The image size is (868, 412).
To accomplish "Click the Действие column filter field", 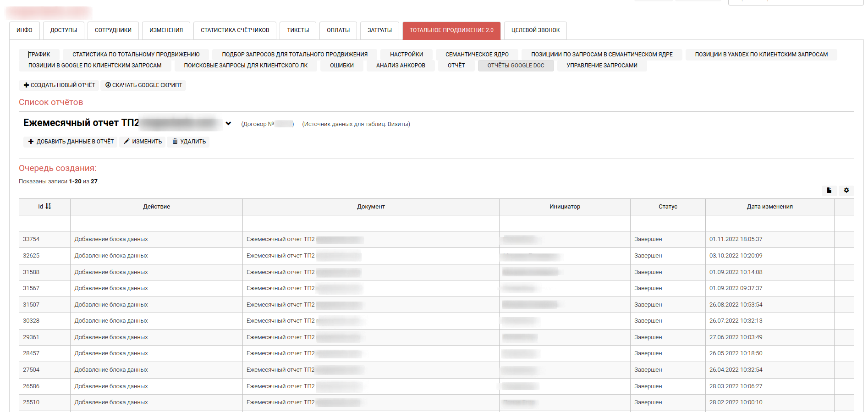I will tap(156, 223).
